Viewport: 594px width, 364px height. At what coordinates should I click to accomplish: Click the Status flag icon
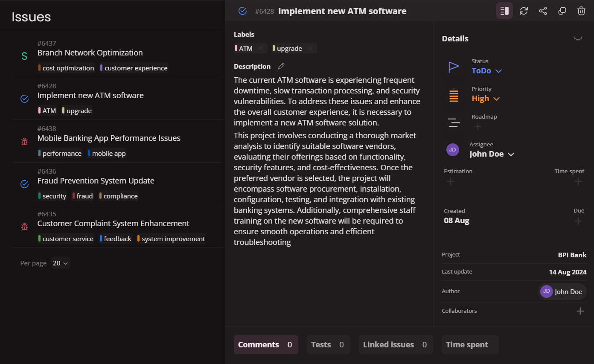tap(454, 67)
